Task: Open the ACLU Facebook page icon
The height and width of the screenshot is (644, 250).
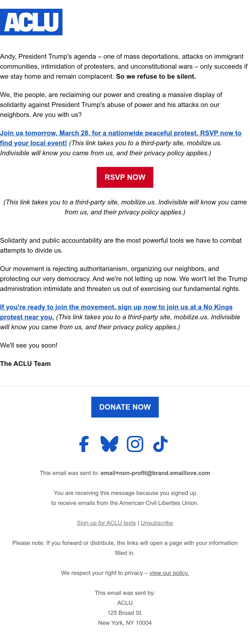Action: pyautogui.click(x=84, y=444)
